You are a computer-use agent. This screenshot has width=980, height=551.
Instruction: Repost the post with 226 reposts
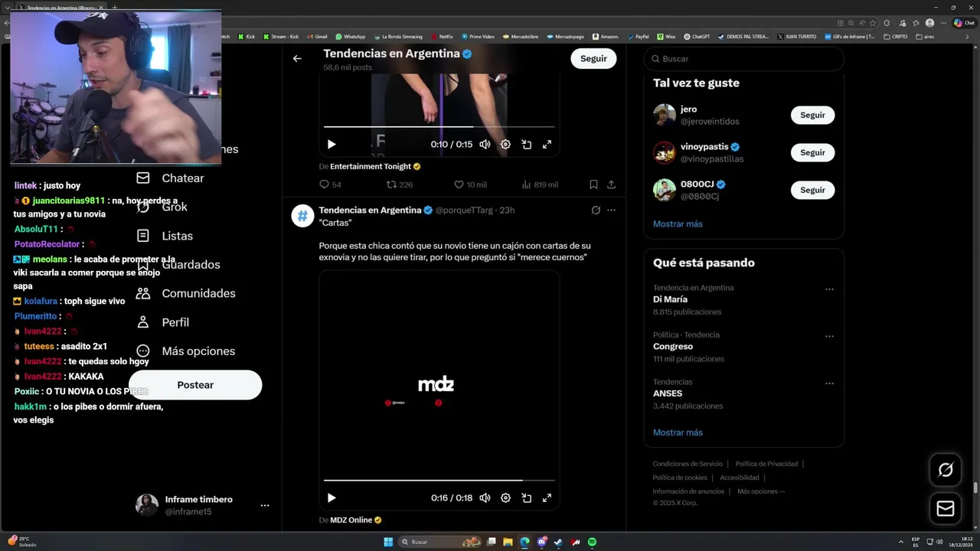(x=400, y=184)
